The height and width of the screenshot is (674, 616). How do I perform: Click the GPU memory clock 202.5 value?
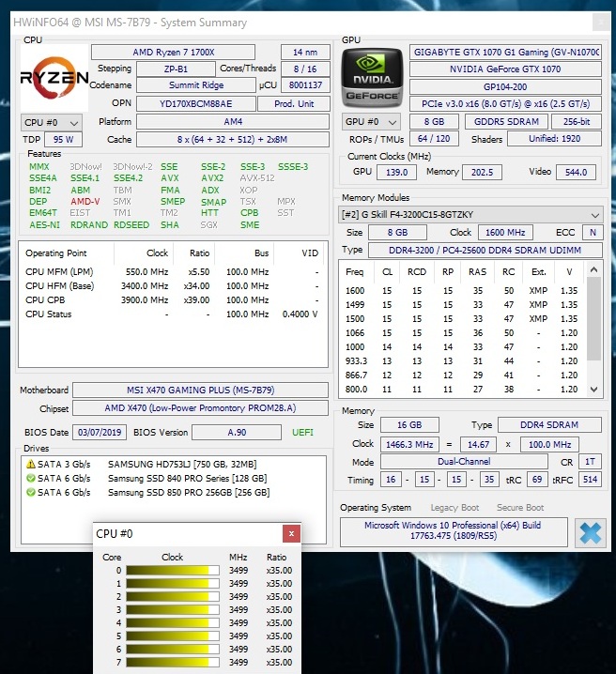(x=482, y=173)
